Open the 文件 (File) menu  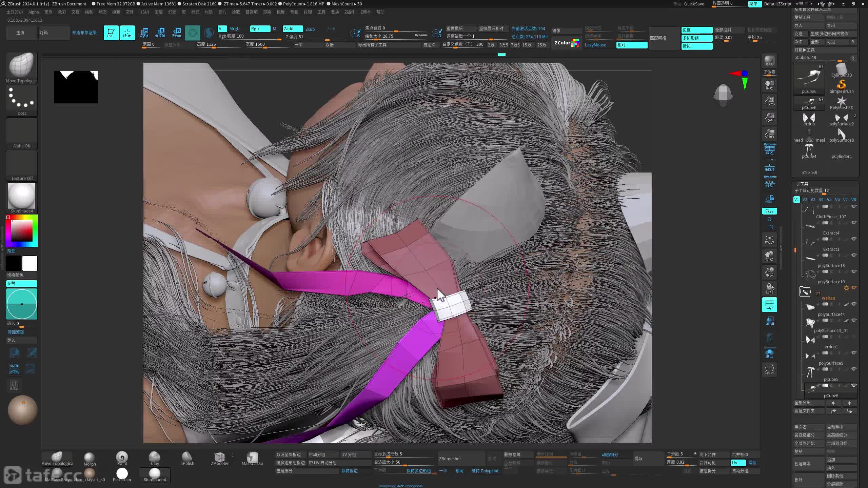click(x=130, y=12)
